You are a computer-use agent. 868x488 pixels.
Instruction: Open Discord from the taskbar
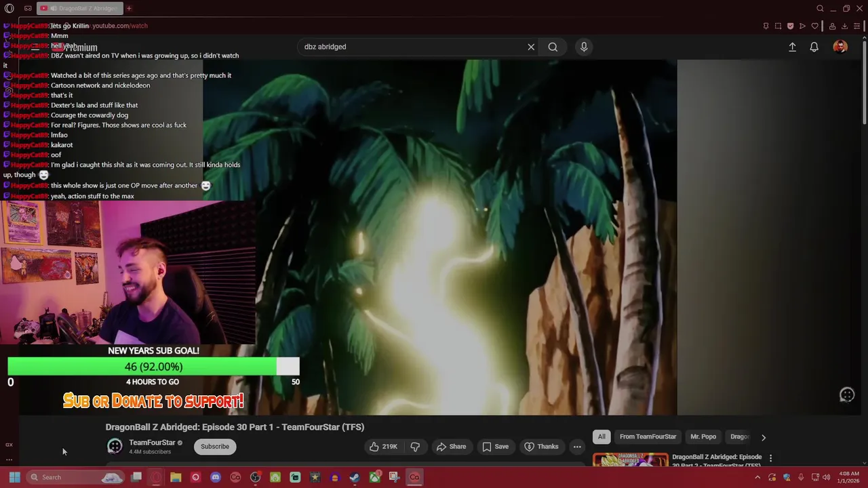(216, 477)
